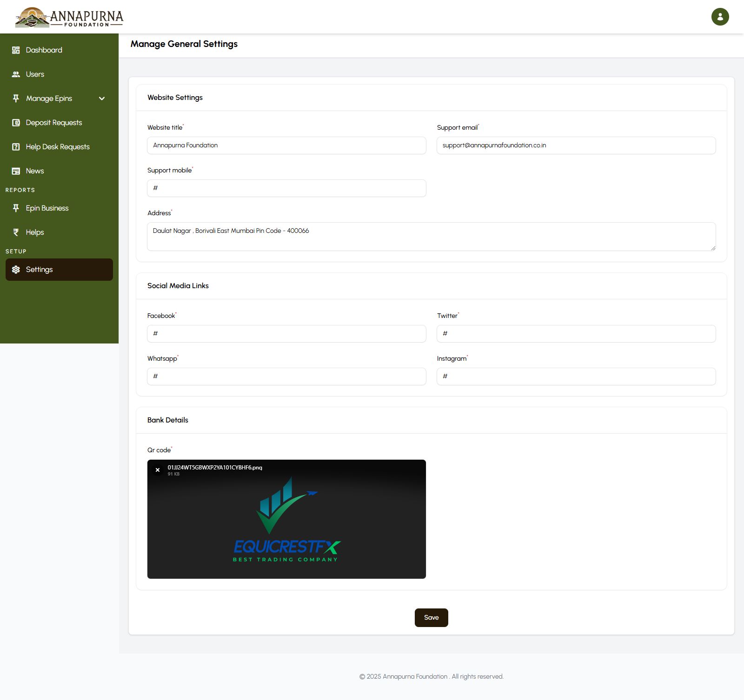Click the Whatsapp field label
Image resolution: width=744 pixels, height=700 pixels.
coord(163,358)
